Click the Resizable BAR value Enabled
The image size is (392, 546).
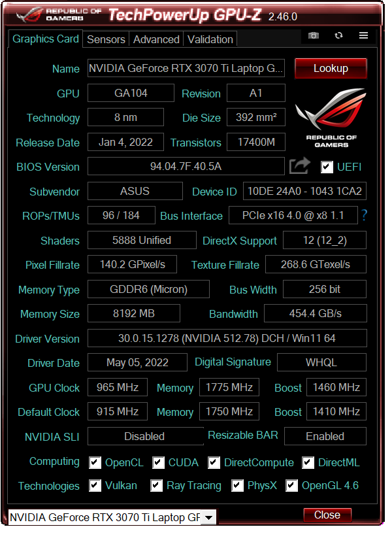click(325, 436)
